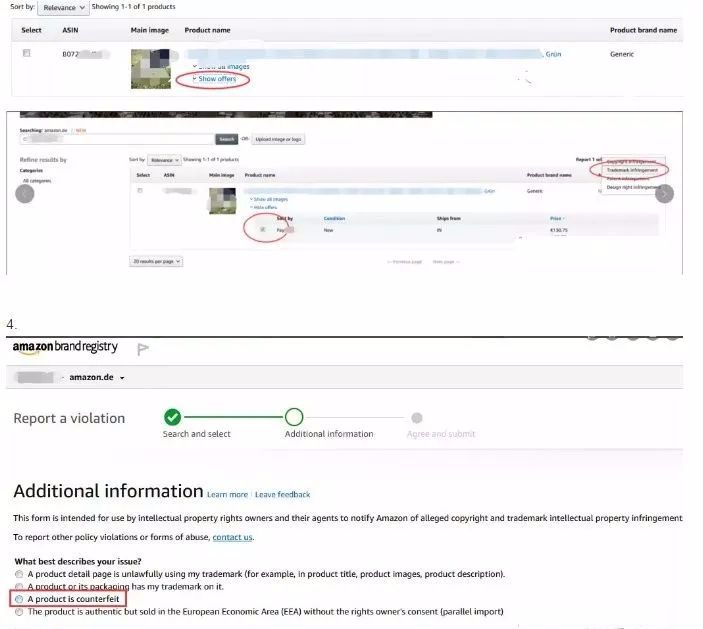Viewport: 703px width, 629px height.
Task: Go to previous slide with left arrow
Action: pyautogui.click(x=25, y=194)
